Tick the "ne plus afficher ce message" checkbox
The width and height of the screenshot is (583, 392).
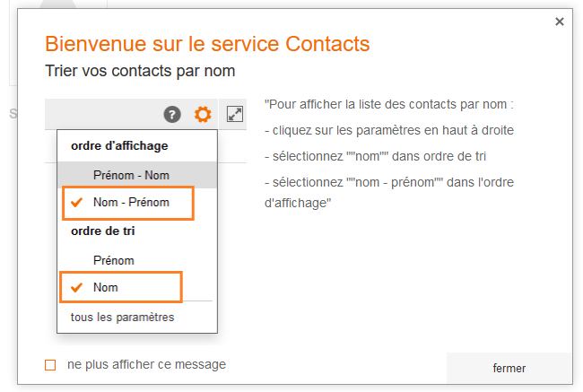click(50, 365)
